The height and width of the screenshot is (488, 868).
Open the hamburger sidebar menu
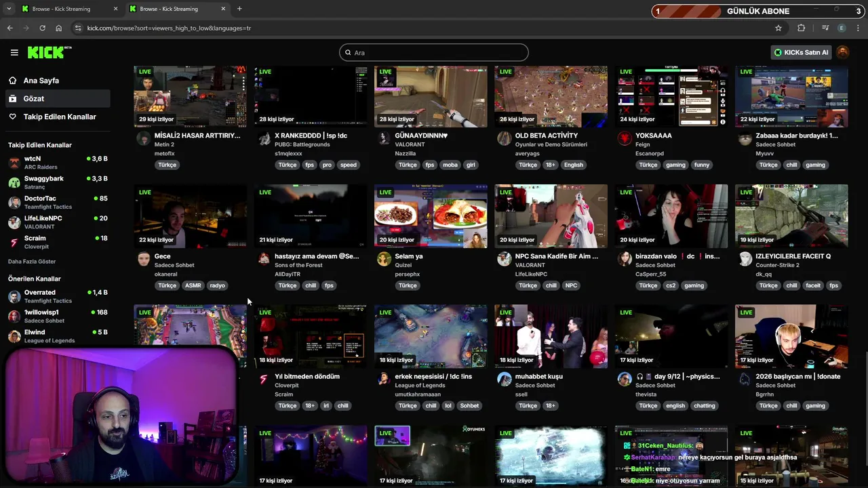tap(14, 52)
